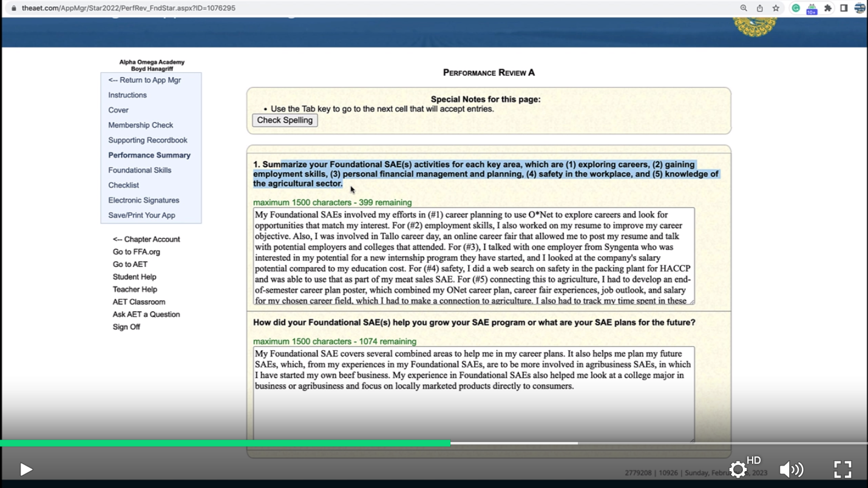Select Performance Summary in sidebar
Viewport: 868px width, 488px height.
pyautogui.click(x=149, y=155)
